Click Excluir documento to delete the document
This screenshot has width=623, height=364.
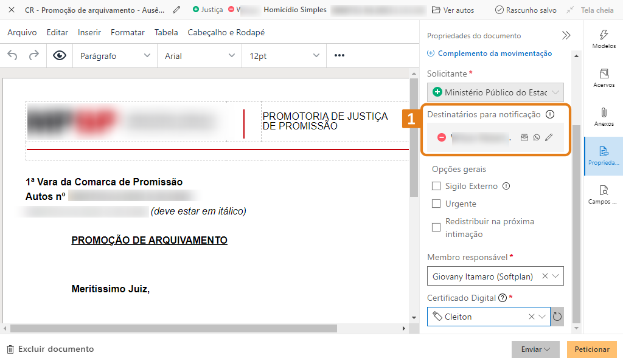pos(52,349)
